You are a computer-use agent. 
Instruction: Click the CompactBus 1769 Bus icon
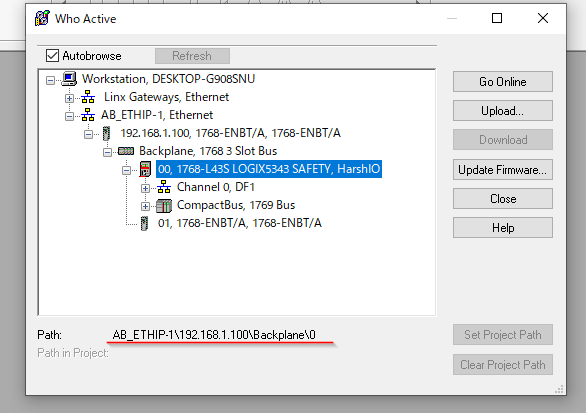pyautogui.click(x=164, y=205)
